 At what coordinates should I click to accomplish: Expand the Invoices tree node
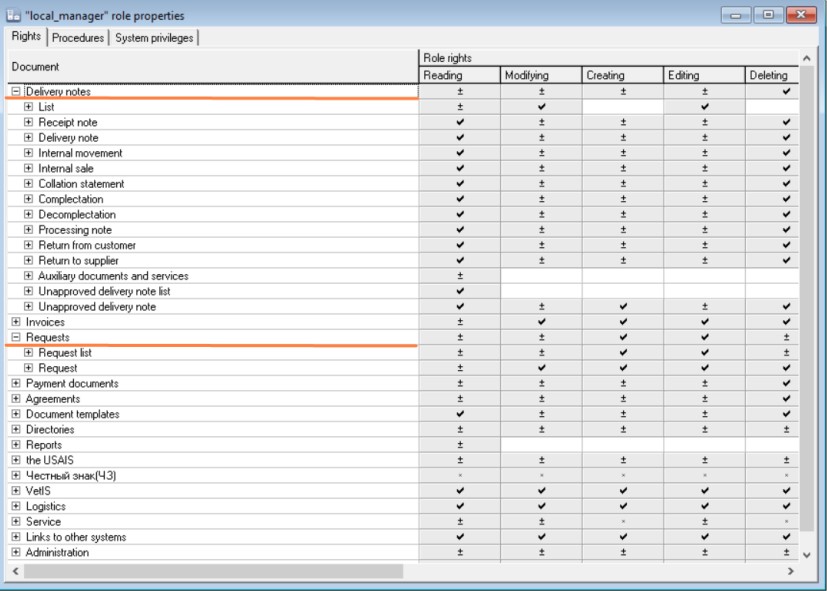tap(16, 322)
